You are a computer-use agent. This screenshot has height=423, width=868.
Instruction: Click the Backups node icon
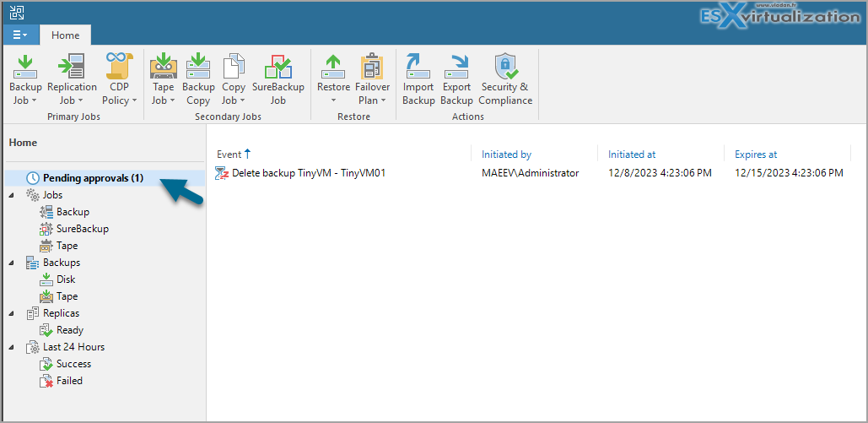click(x=33, y=263)
